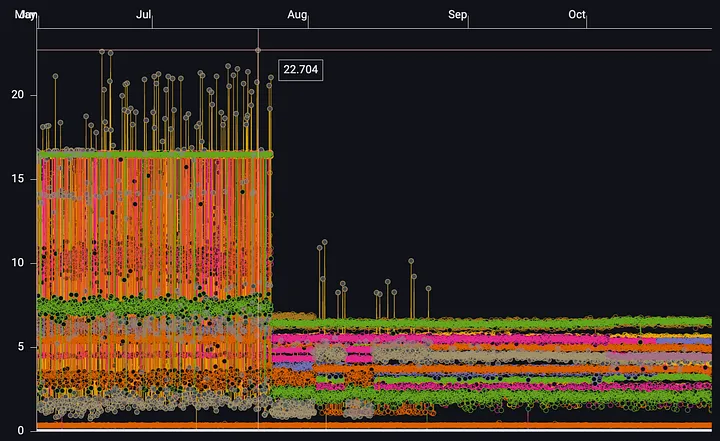Screen dimensions: 720x441
Task: Click the tallest spike marker just after Aug
Action: 322,243
